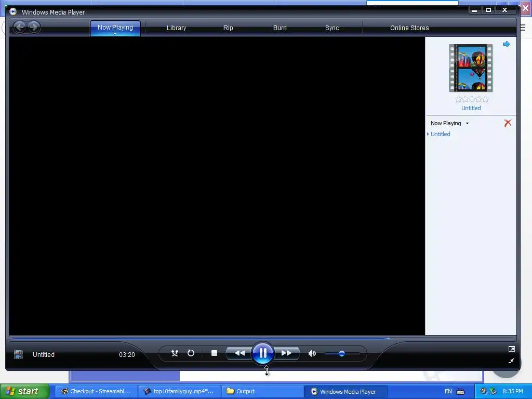Click the Windows Media Player taskbar button
The width and height of the screenshot is (532, 399).
click(x=345, y=392)
